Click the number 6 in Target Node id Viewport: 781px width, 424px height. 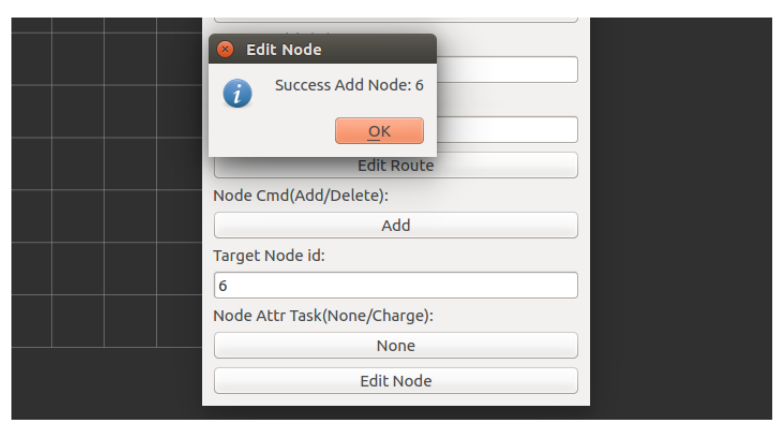pyautogui.click(x=223, y=286)
